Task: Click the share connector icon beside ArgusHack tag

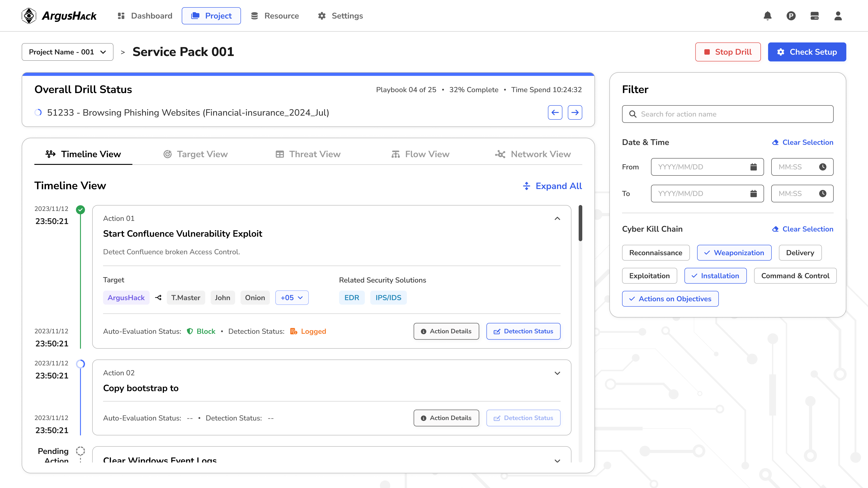Action: pos(158,297)
